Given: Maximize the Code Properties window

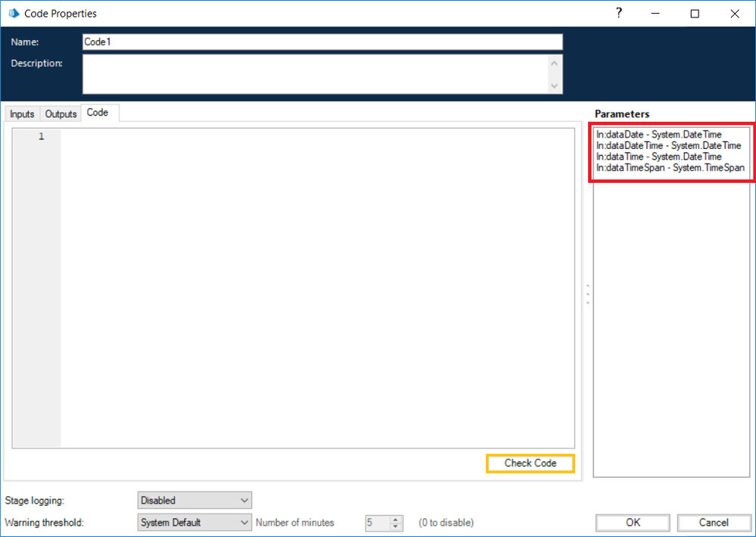Looking at the screenshot, I should click(695, 14).
